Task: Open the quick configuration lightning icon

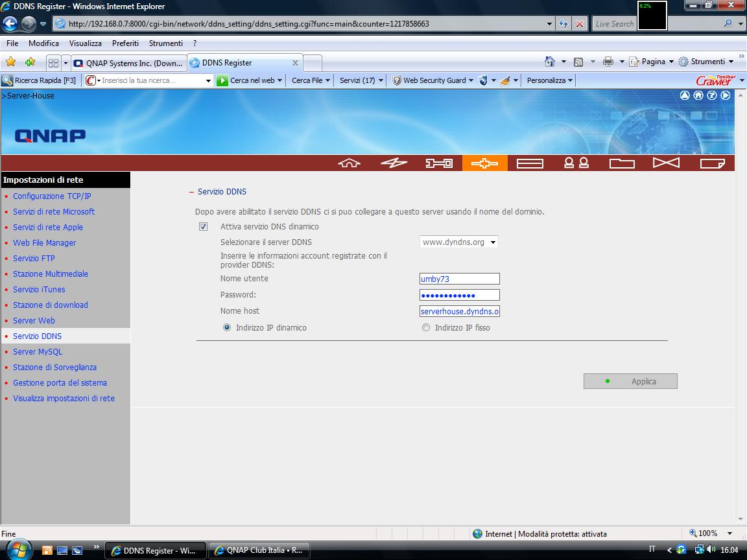Action: [x=394, y=163]
